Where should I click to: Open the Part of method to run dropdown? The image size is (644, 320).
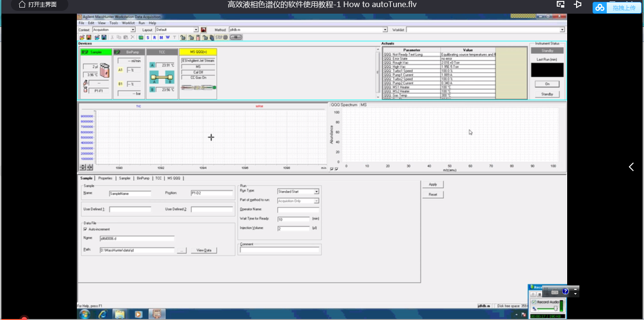(316, 201)
